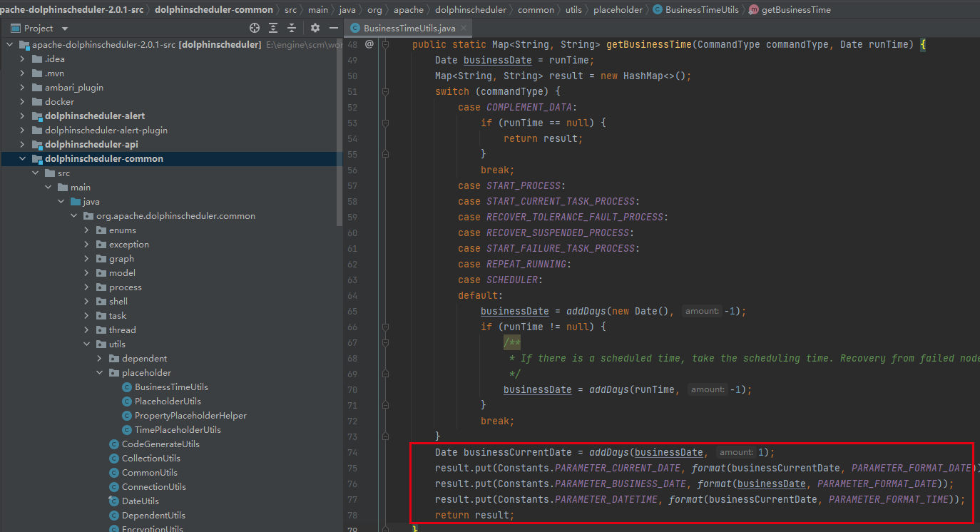This screenshot has width=980, height=532.
Task: Open CollectionUtils class
Action: tap(150, 458)
